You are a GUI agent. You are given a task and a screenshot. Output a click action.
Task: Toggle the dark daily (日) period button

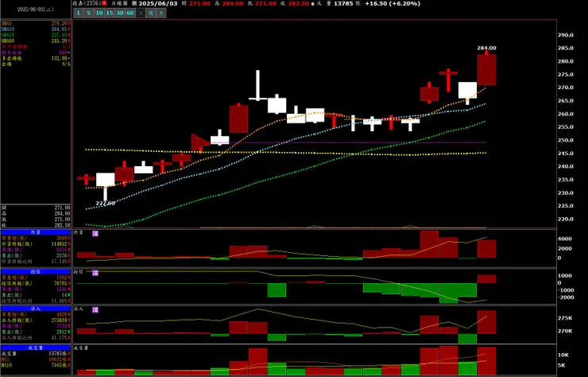pos(141,14)
